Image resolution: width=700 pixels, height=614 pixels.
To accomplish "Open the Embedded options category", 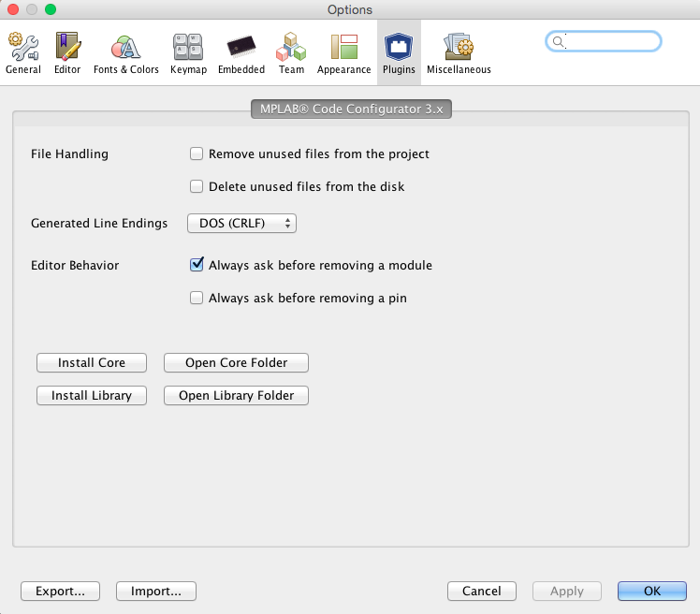I will (x=241, y=53).
